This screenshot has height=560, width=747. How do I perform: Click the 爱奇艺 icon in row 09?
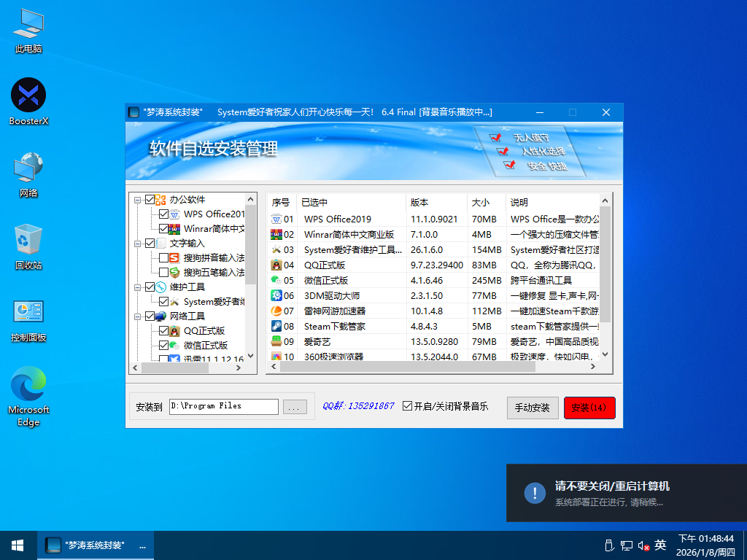tap(276, 341)
